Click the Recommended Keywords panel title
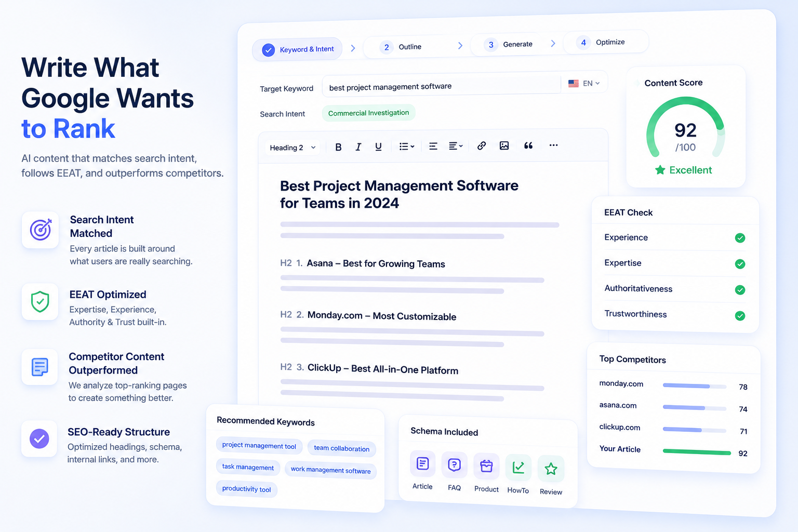798x532 pixels. [265, 421]
